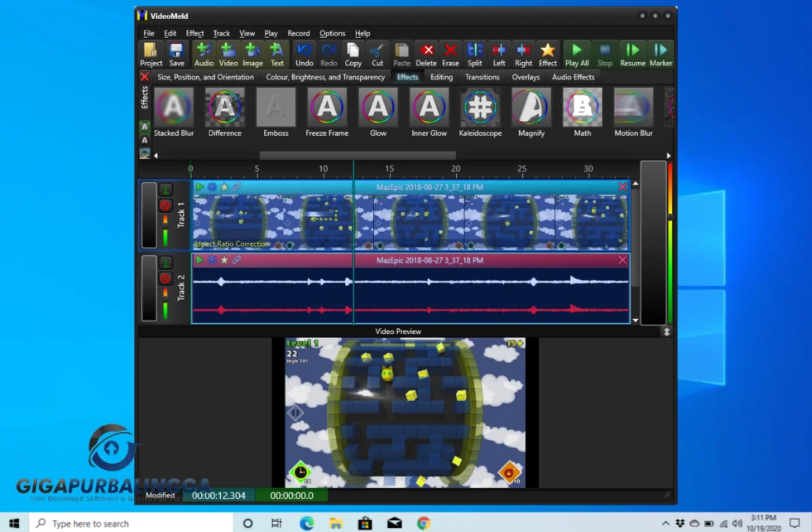Open the Edit menu
812x532 pixels.
170,33
